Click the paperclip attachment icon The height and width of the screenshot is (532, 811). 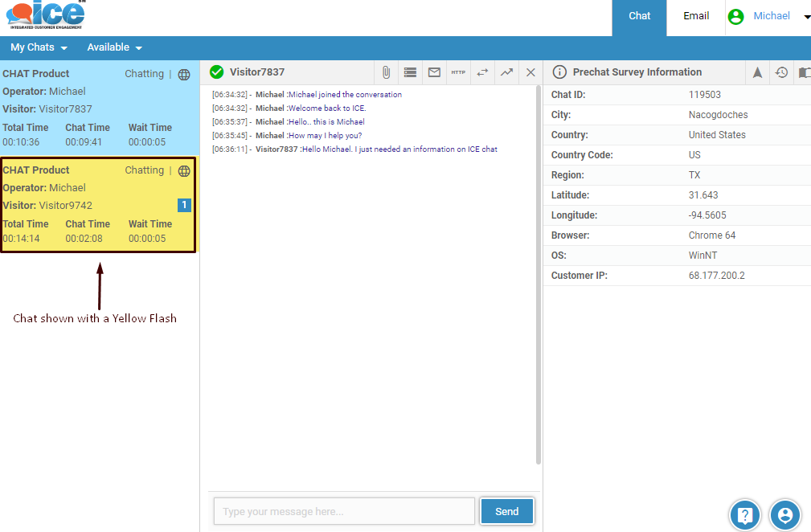(386, 72)
